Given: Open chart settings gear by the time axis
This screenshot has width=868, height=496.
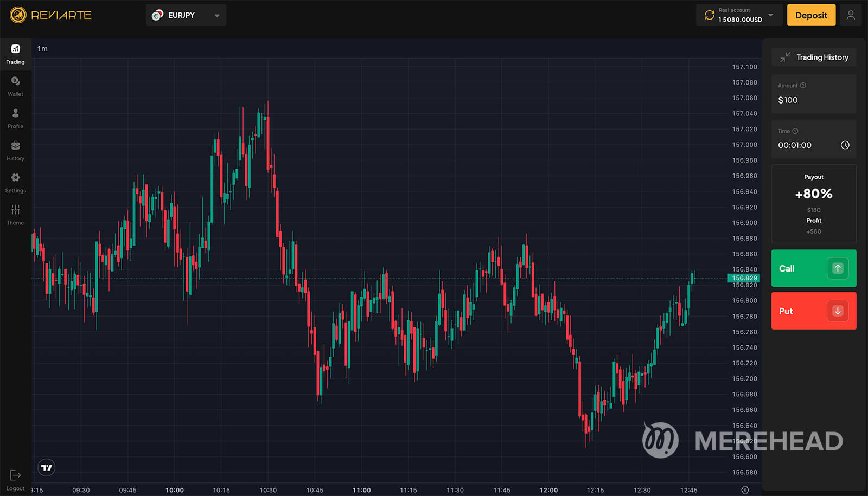Looking at the screenshot, I should coord(745,490).
